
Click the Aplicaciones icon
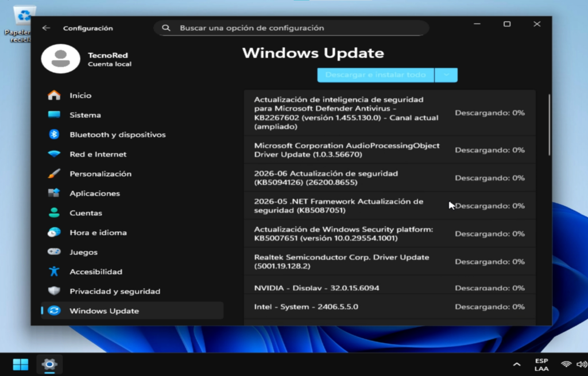[54, 193]
